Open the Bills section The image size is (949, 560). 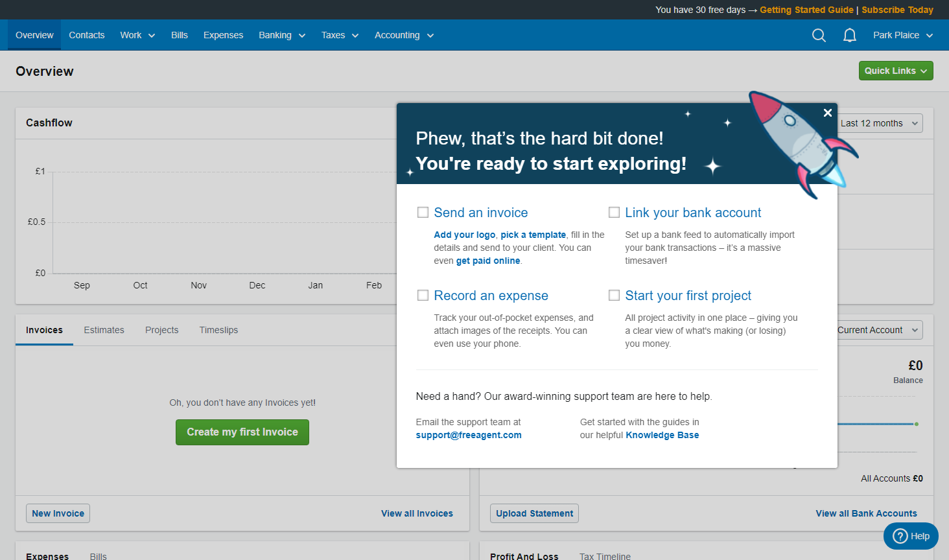click(x=179, y=35)
